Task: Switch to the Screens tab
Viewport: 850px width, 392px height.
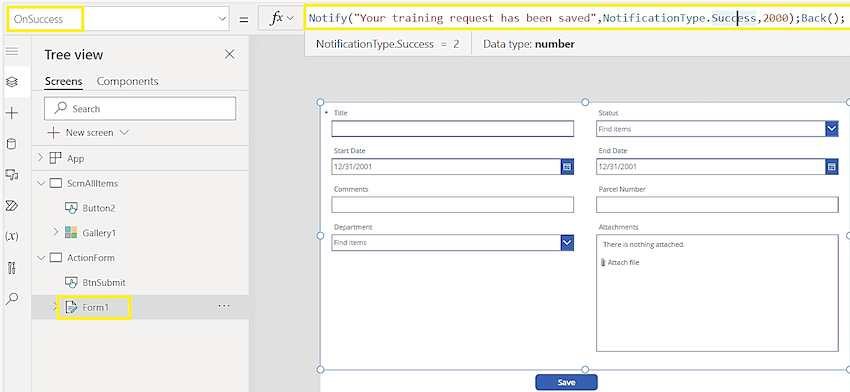Action: coord(63,81)
